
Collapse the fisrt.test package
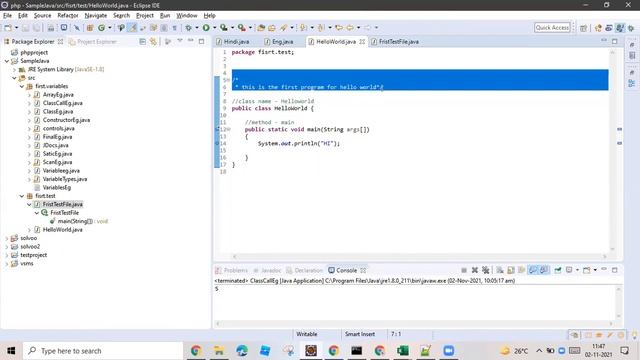(22, 196)
